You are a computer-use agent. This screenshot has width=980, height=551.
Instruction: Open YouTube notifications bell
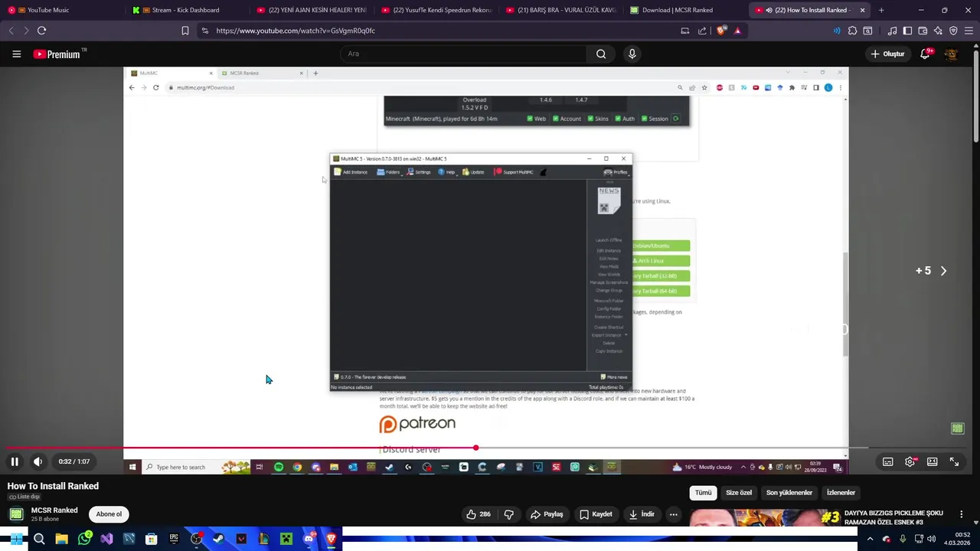925,54
